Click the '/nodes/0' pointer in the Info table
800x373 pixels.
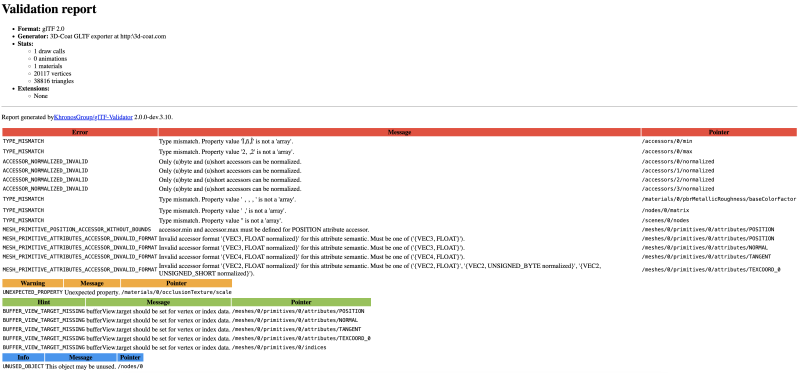[131, 366]
